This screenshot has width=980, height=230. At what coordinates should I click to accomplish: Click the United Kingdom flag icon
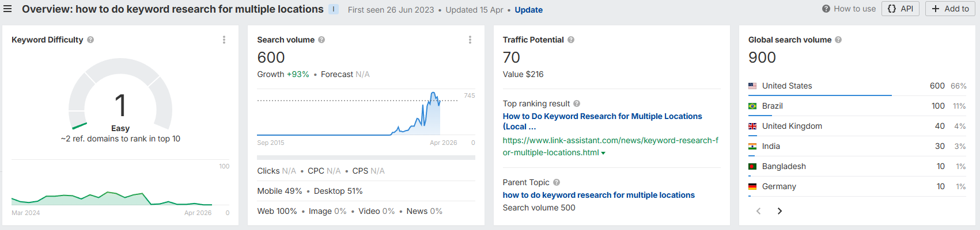tap(752, 126)
